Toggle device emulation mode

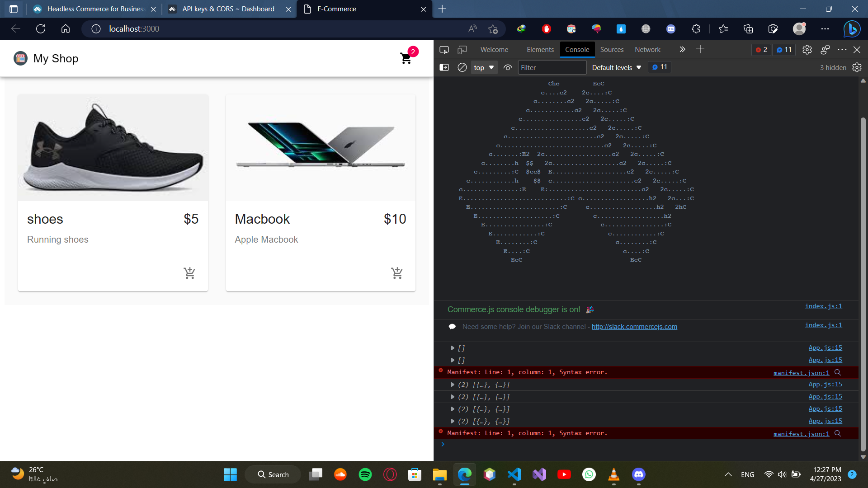pyautogui.click(x=462, y=50)
